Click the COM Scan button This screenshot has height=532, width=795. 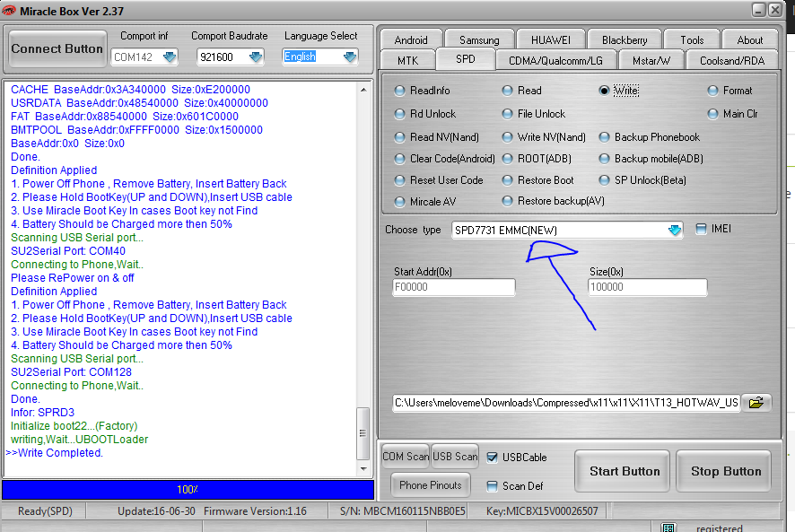click(x=406, y=456)
